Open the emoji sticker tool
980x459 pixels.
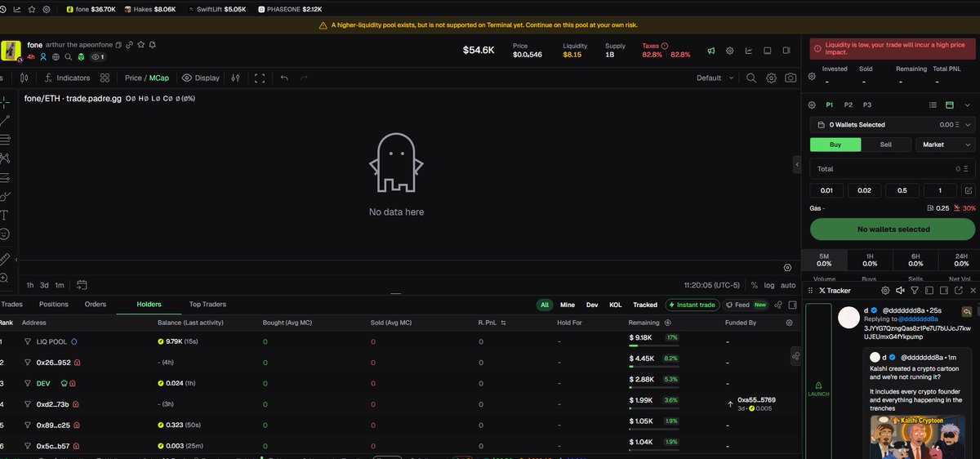(4, 234)
